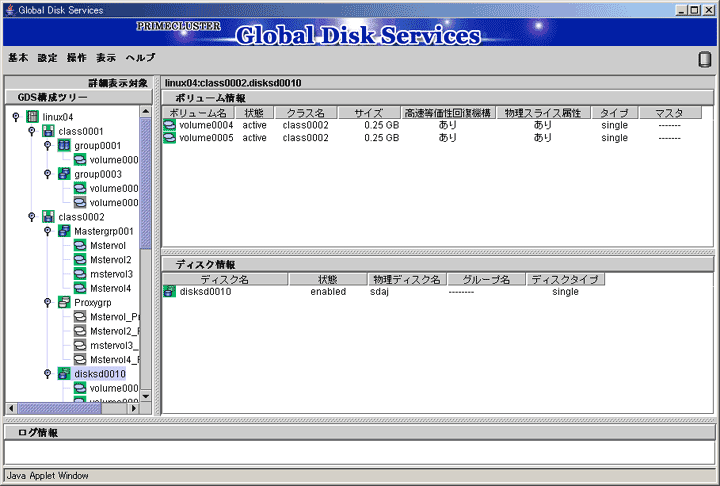Collapse the disksd0010 tree node

point(47,373)
